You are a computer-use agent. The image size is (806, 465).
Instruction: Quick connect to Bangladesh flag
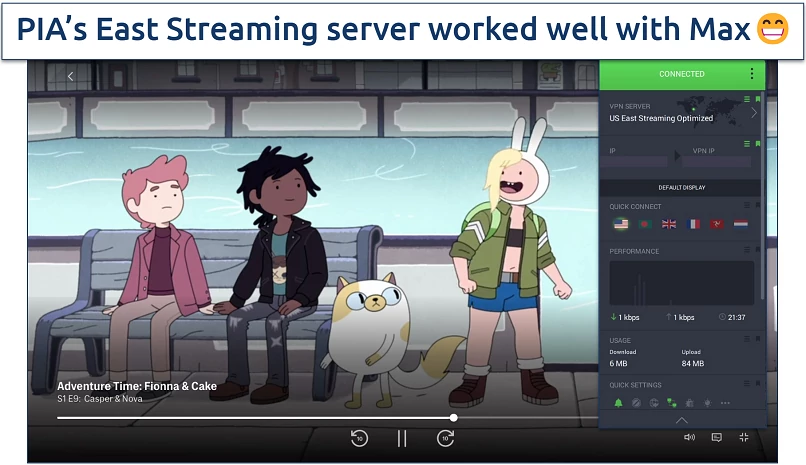pyautogui.click(x=645, y=224)
